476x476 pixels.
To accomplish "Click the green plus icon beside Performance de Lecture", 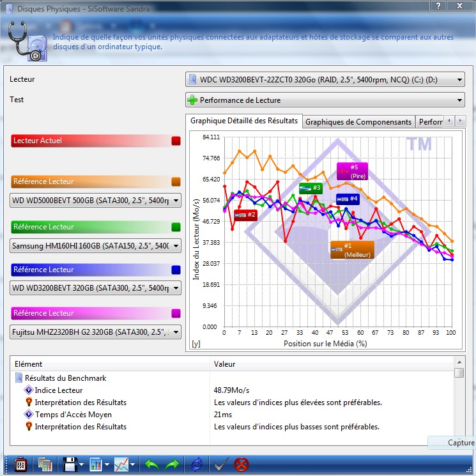I will point(192,100).
